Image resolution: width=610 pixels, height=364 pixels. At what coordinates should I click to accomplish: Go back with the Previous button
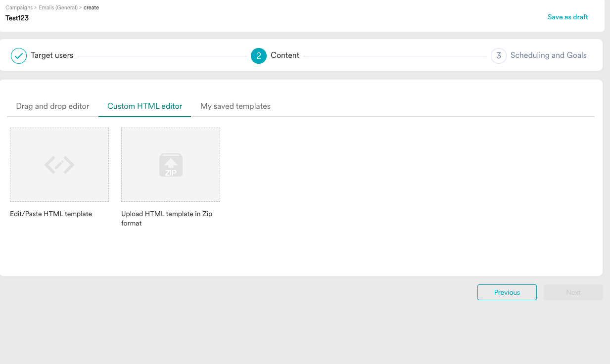click(507, 292)
